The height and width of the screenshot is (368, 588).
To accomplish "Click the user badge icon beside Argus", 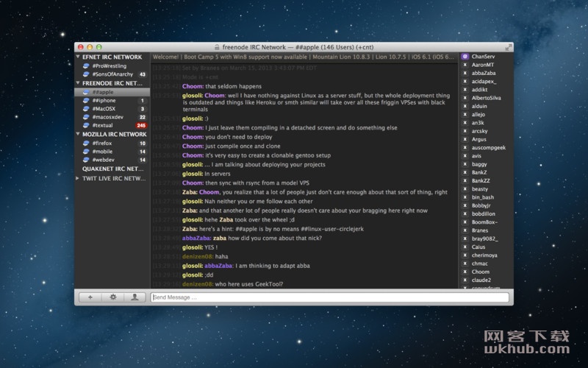I will tap(465, 139).
